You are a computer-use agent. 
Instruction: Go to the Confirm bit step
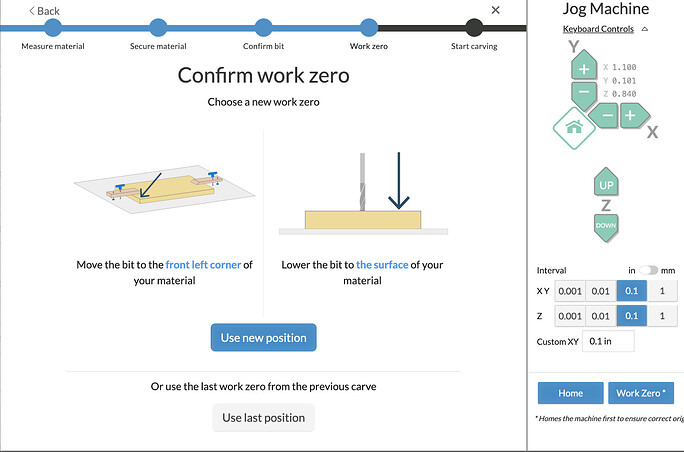click(x=263, y=28)
